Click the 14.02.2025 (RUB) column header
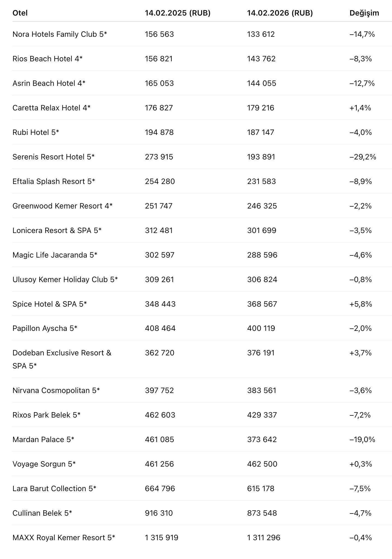Viewport: 392px width, 559px height. tap(177, 13)
